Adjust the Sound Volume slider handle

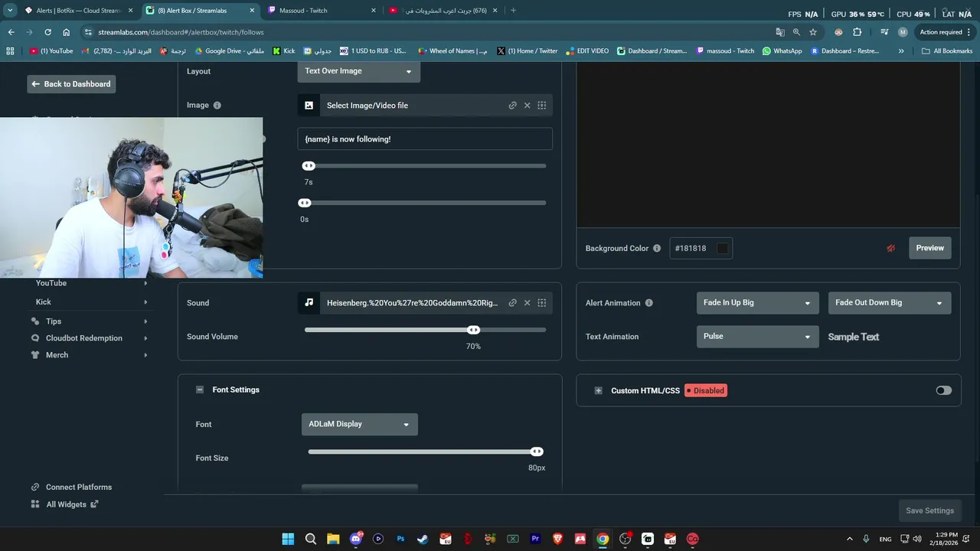pyautogui.click(x=474, y=330)
